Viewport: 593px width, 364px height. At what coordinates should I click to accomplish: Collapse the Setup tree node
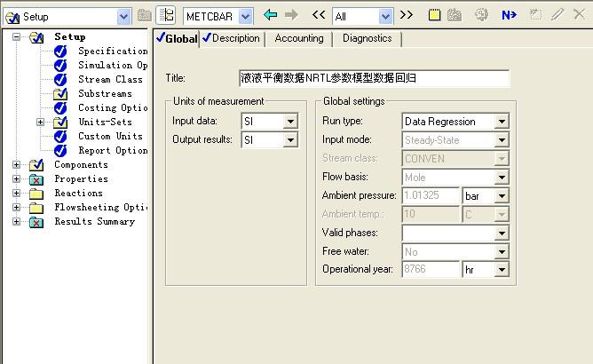pos(16,36)
